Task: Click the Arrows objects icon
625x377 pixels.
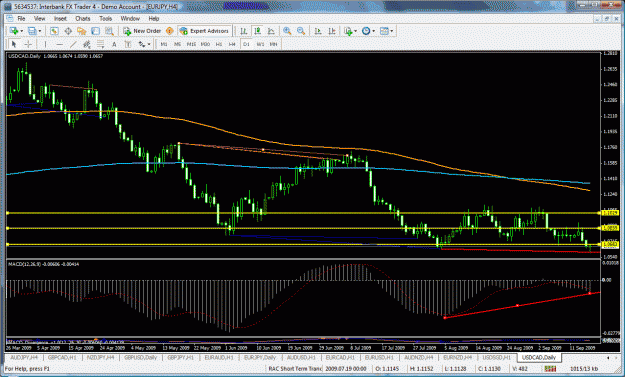Action: coord(142,44)
